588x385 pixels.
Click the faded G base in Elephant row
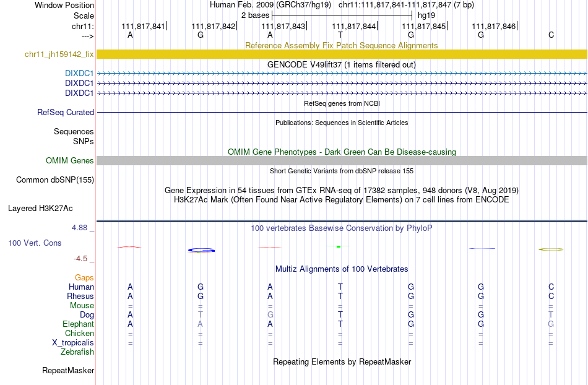[x=551, y=324]
